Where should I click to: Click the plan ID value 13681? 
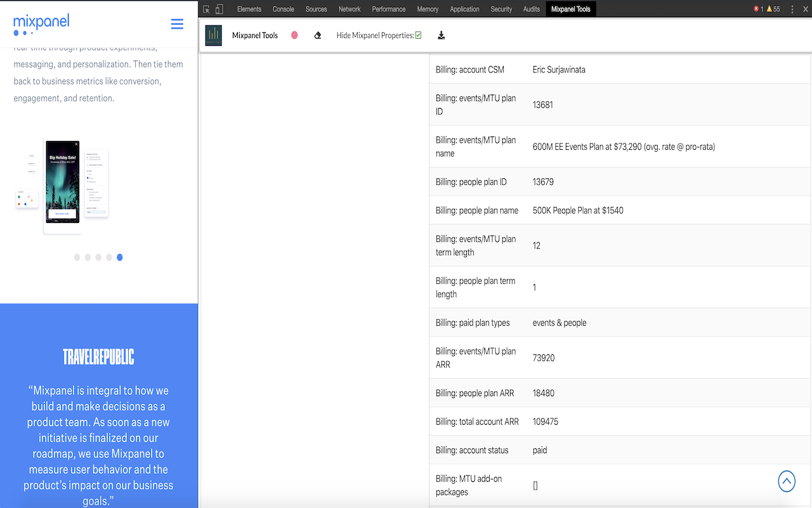point(543,105)
